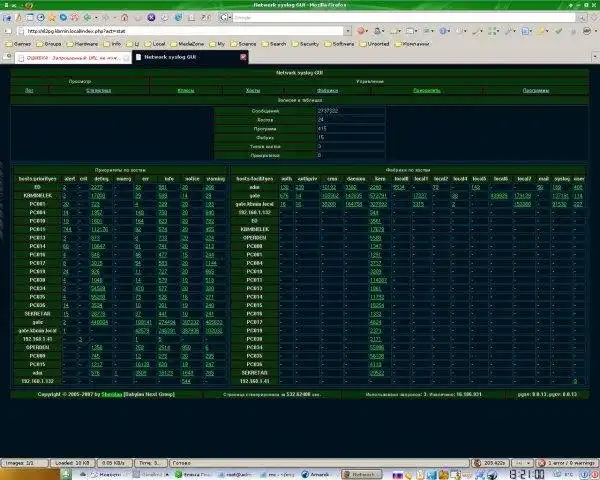
Task: Open the Приоритеты link in Управление section
Action: (x=427, y=91)
